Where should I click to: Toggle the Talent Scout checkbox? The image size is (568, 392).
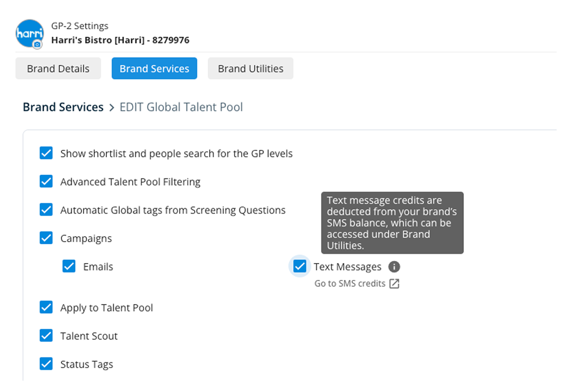(46, 336)
